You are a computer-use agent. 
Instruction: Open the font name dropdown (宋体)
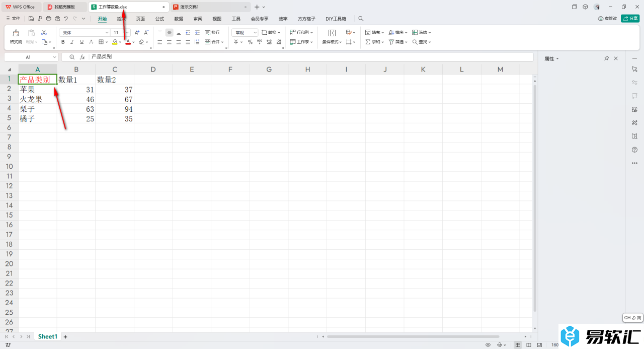pyautogui.click(x=107, y=32)
